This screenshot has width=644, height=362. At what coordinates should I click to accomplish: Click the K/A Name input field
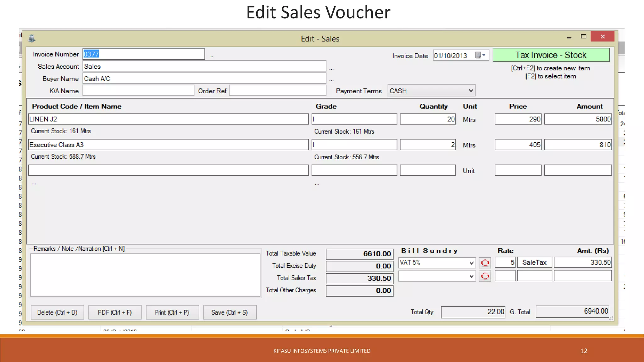(x=138, y=90)
